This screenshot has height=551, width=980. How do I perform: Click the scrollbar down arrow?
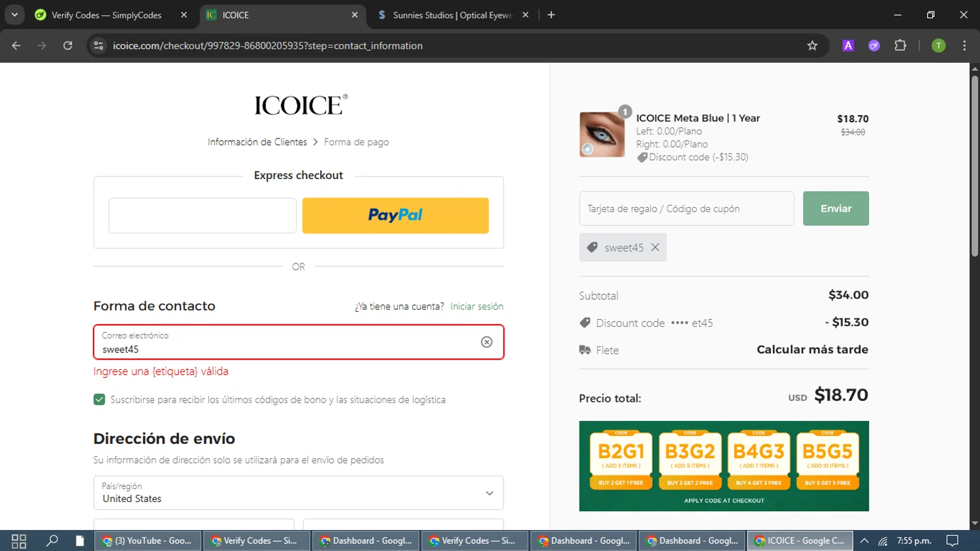click(975, 524)
